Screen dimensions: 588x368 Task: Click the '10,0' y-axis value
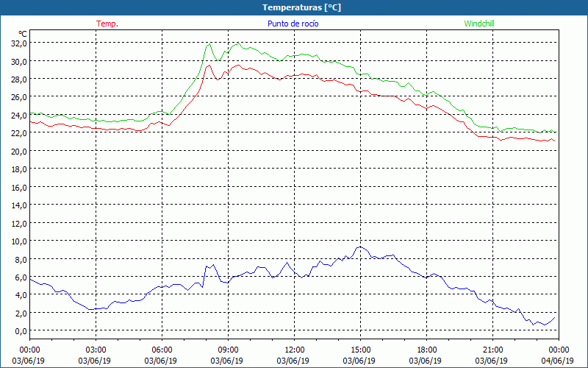point(19,241)
